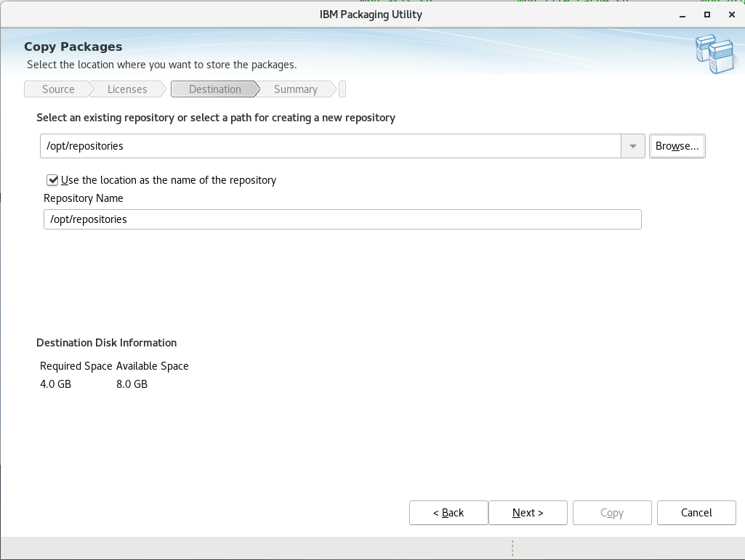Click the 4.0 GB required space value

[x=55, y=384]
